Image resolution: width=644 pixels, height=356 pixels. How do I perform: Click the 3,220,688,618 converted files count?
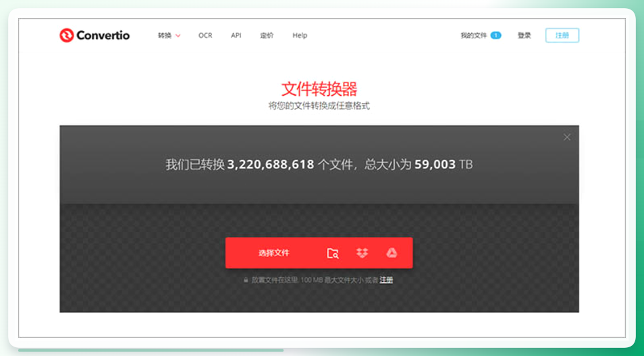pyautogui.click(x=271, y=165)
